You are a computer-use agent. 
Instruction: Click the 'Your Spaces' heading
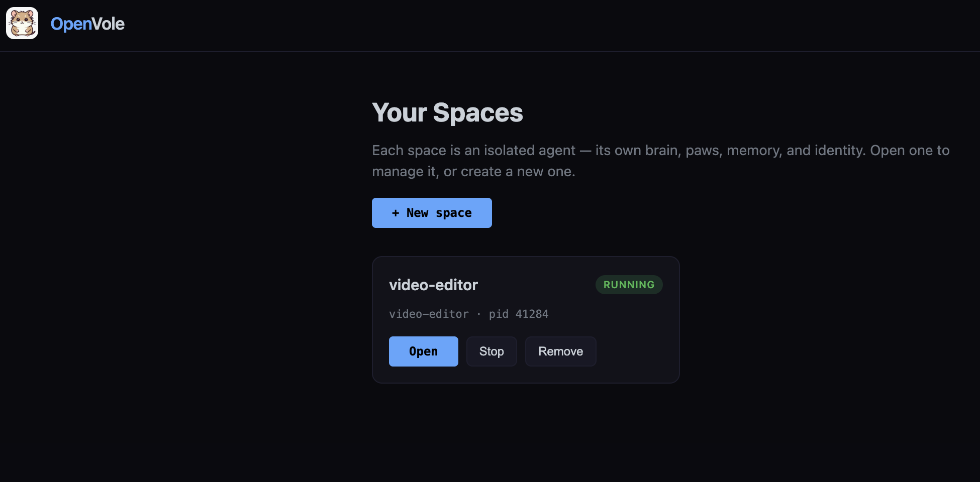(x=447, y=112)
